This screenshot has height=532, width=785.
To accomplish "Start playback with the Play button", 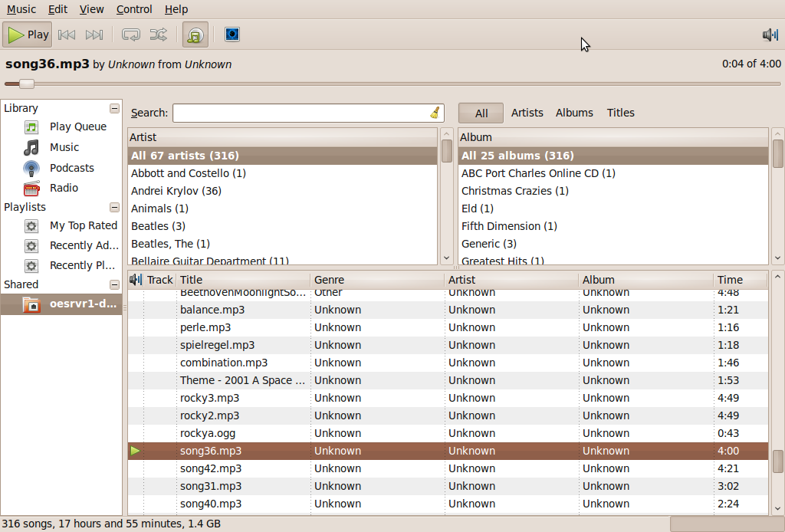I will [28, 34].
